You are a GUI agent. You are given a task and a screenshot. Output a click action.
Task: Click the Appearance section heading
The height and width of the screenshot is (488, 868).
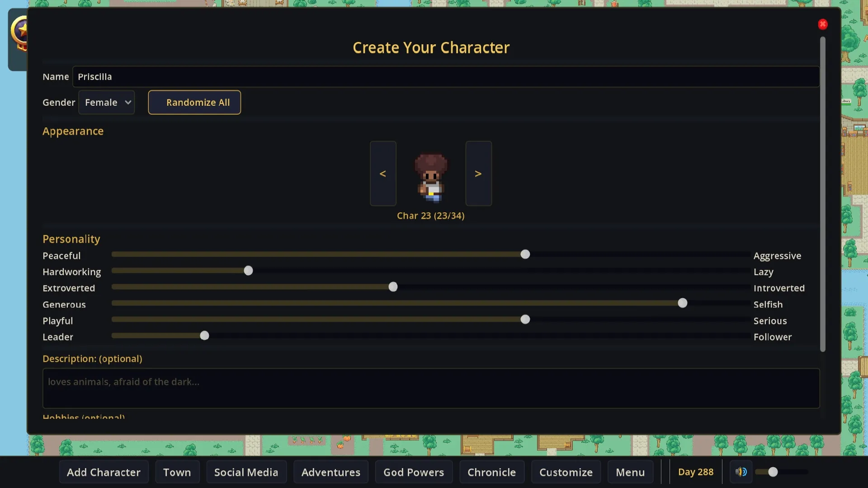click(x=73, y=131)
